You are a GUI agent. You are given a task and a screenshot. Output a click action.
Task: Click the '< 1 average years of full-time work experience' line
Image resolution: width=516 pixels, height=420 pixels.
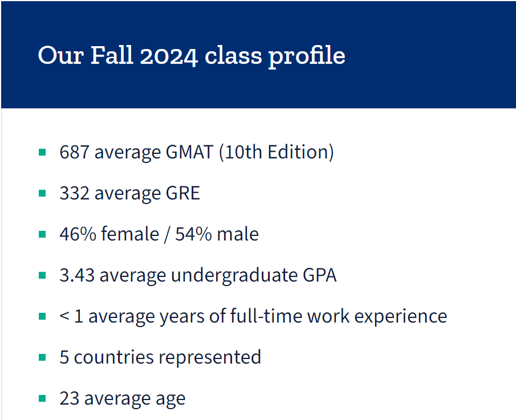point(253,316)
